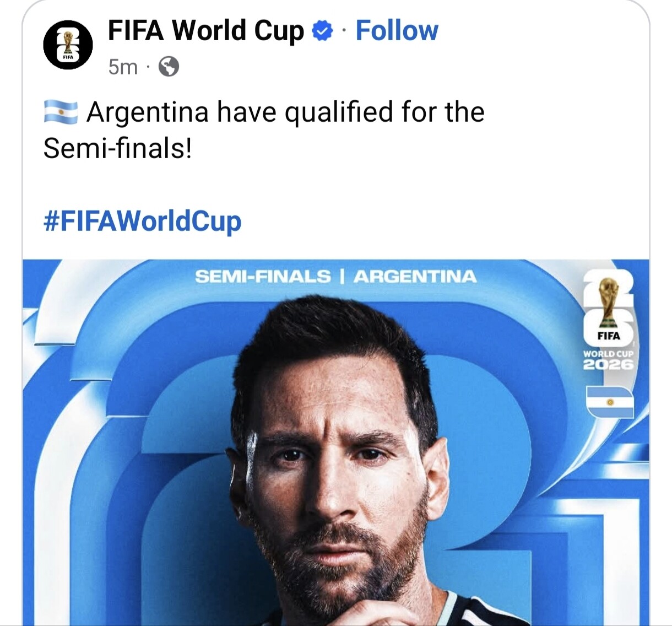Click the 5m post timestamp
Image resolution: width=672 pixels, height=626 pixels.
coord(123,67)
